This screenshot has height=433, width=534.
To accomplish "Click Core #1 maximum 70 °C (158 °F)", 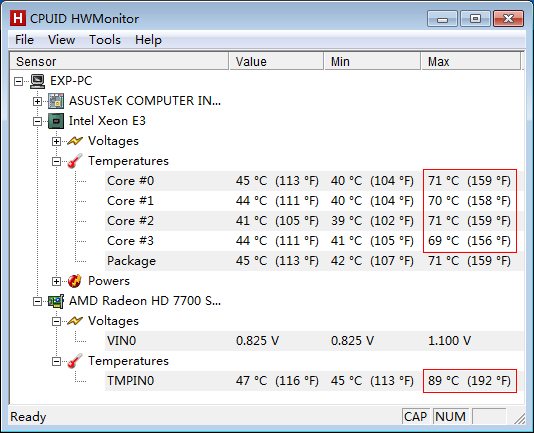I will (x=470, y=201).
